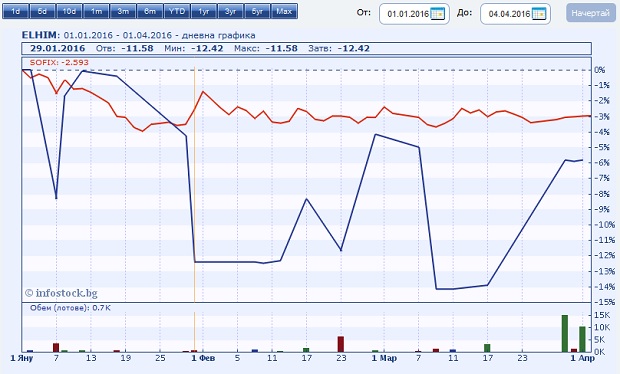Click the Обем (лотове): 0.7K label

pos(70,308)
